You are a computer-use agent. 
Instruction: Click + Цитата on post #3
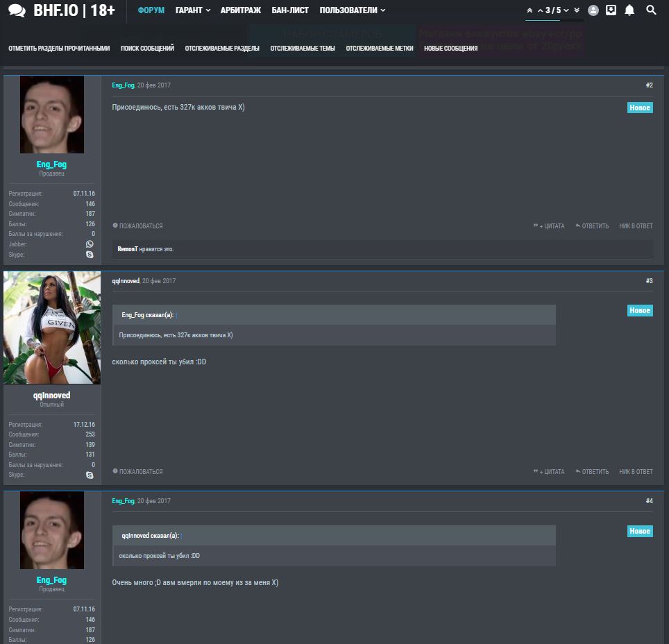549,472
